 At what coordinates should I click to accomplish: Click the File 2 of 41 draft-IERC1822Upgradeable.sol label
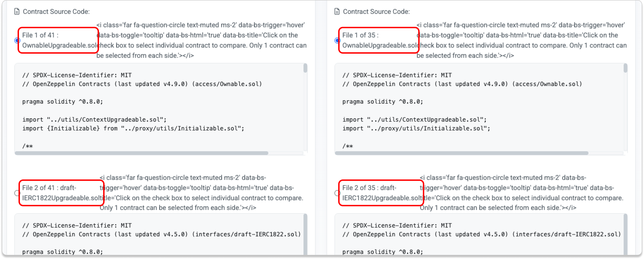coord(61,193)
